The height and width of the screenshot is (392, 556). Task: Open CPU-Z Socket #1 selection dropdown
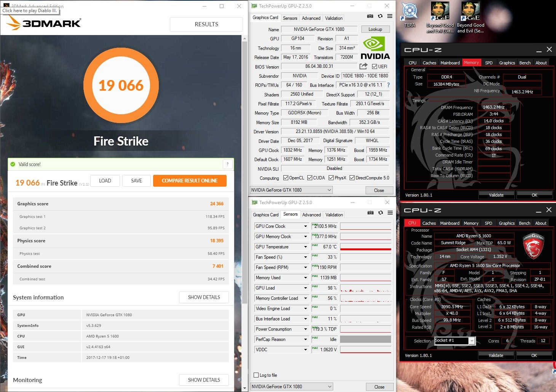pyautogui.click(x=472, y=341)
